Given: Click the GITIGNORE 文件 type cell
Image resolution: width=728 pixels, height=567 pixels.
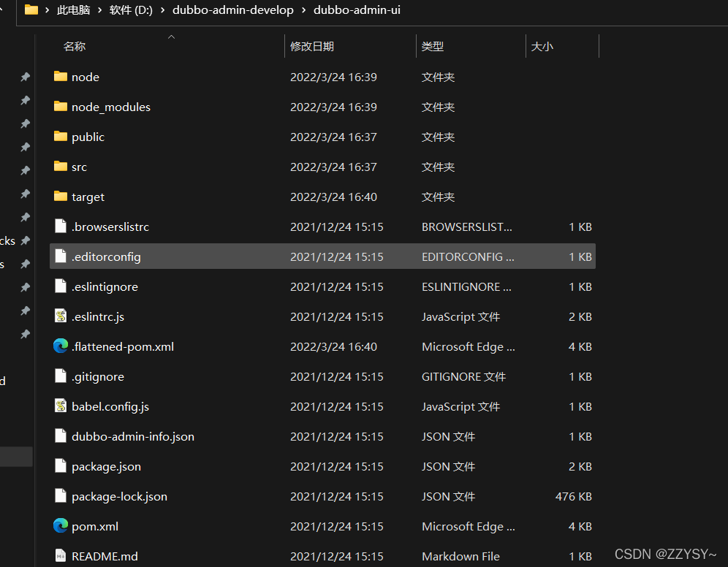Looking at the screenshot, I should point(464,377).
